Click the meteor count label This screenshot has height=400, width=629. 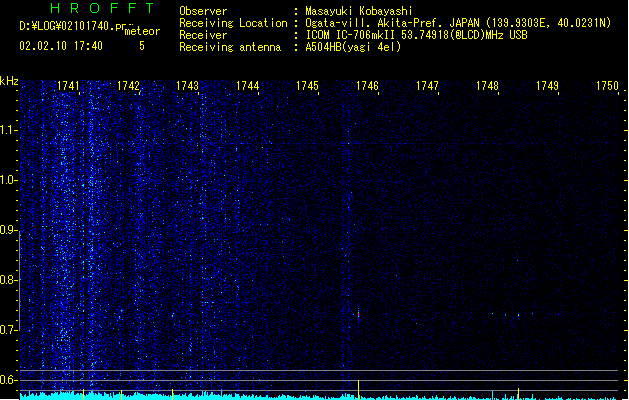[x=142, y=31]
